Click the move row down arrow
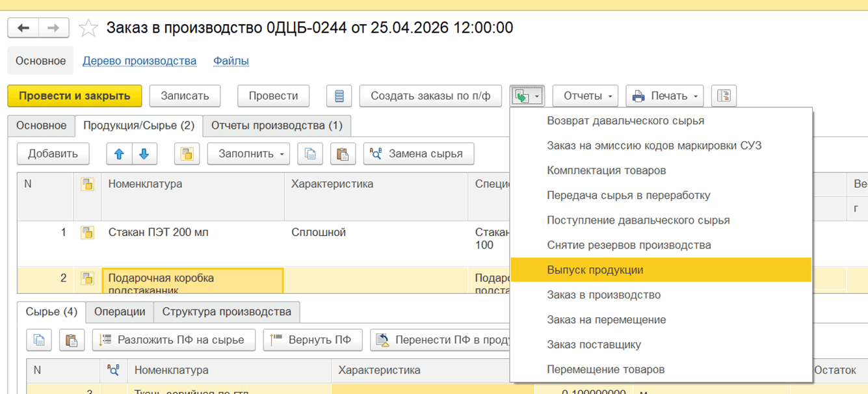Image resolution: width=868 pixels, height=394 pixels. (144, 154)
